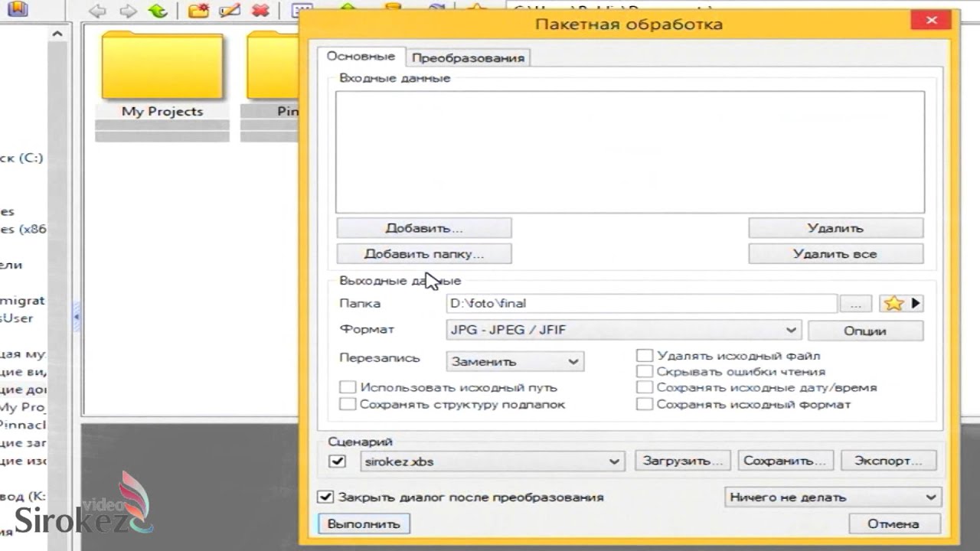Create a new folder via toolbar icon
Image resolution: width=980 pixels, height=551 pixels.
pyautogui.click(x=198, y=10)
